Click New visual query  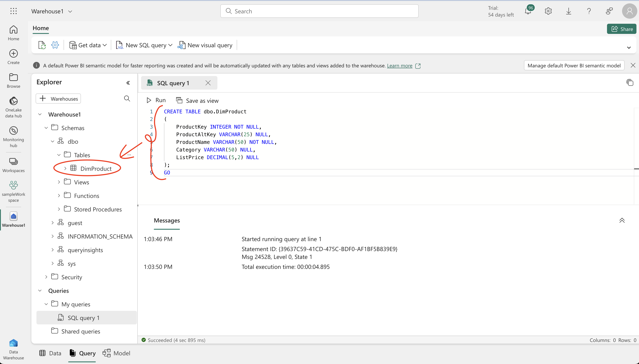[205, 45]
